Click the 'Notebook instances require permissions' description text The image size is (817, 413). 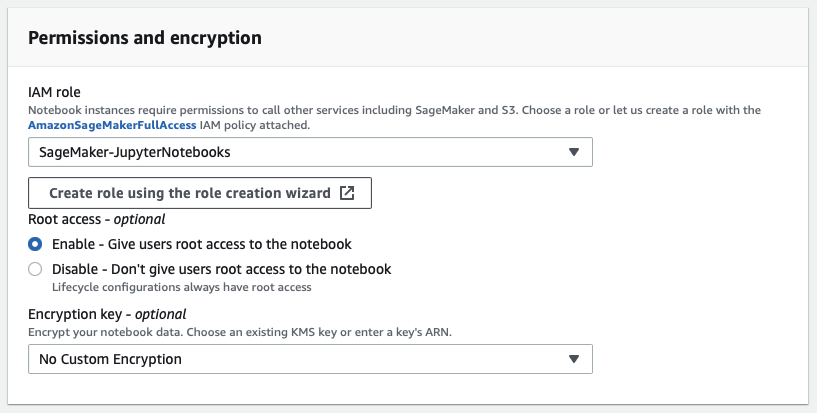pos(394,110)
